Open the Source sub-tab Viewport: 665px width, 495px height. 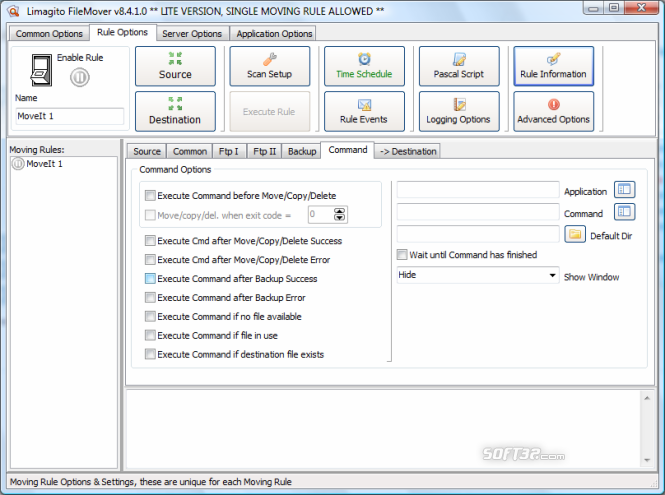point(147,151)
